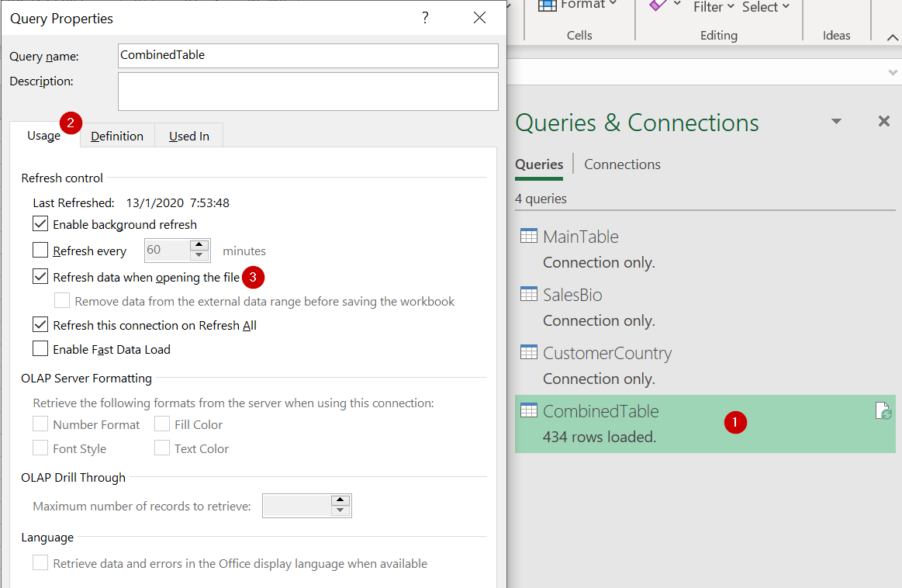The width and height of the screenshot is (902, 588).
Task: Click the help question mark in Query Properties
Action: point(425,17)
